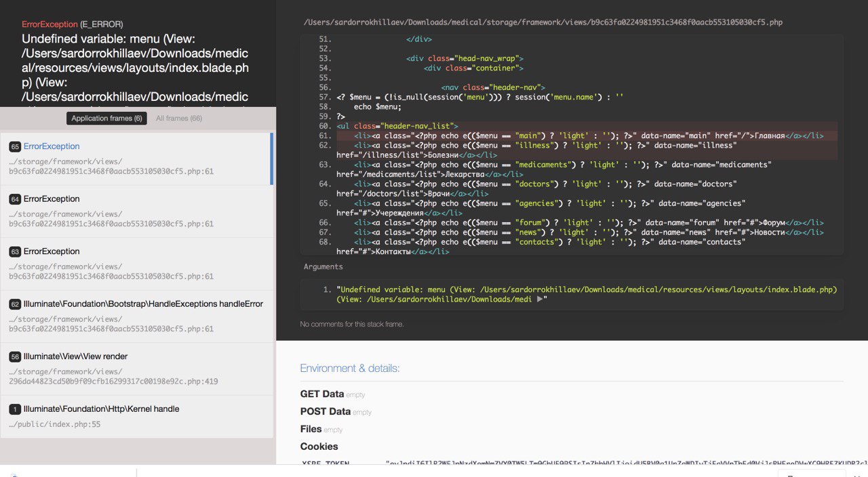Click frame number badge 1

coord(15,409)
